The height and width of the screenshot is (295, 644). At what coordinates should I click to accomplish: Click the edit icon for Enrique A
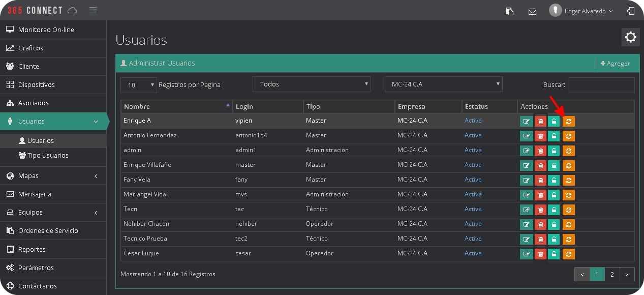(526, 121)
